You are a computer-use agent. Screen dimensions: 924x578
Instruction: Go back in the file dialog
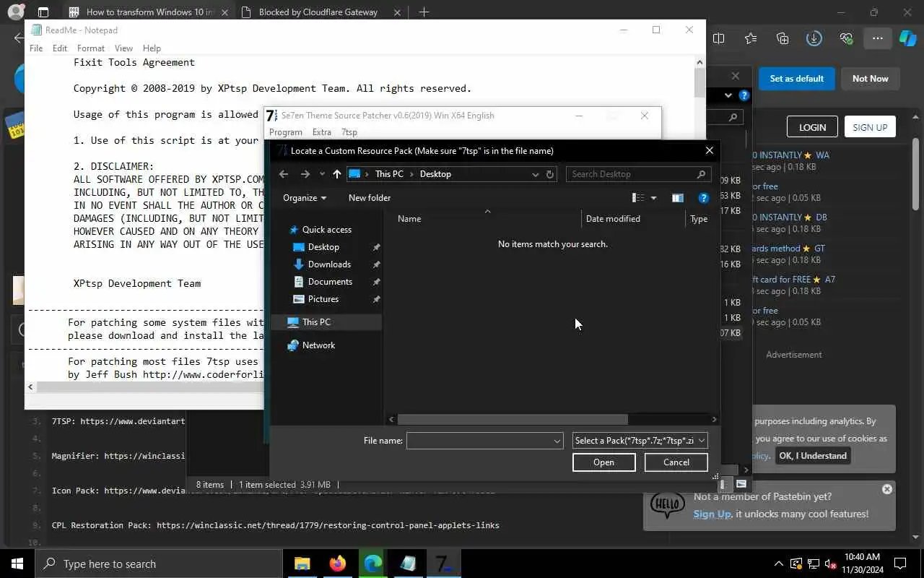point(284,174)
